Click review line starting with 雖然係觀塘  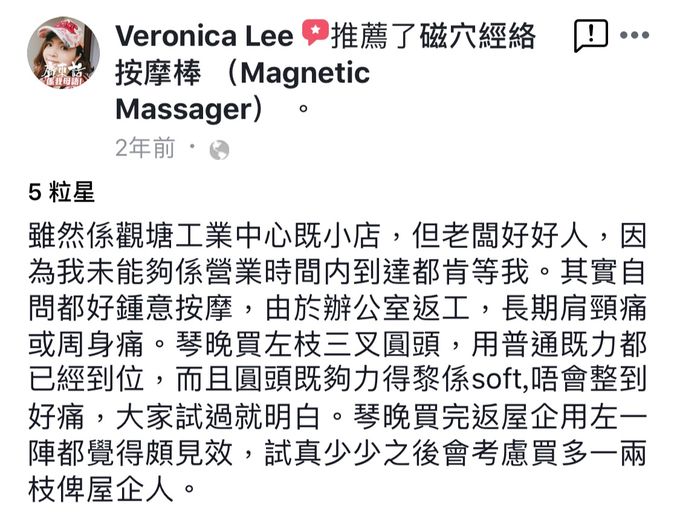coord(337,235)
